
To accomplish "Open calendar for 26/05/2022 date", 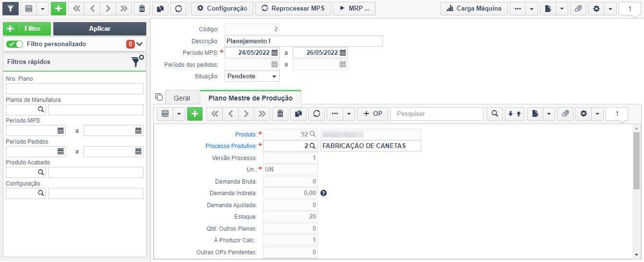I will [x=343, y=52].
